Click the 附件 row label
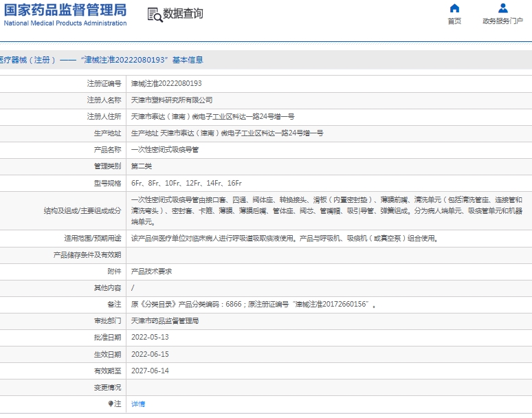 (x=114, y=272)
